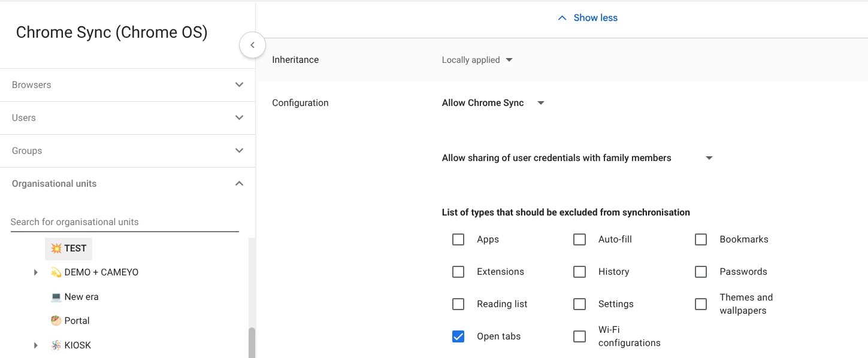Expand the KIOSK organisational unit arrow
The height and width of the screenshot is (358, 868).
tap(36, 345)
